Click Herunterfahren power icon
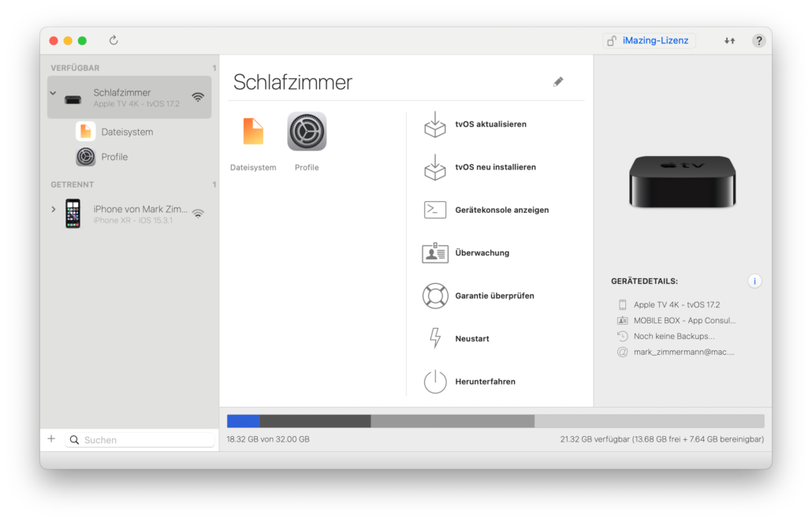812x522 pixels. [435, 382]
